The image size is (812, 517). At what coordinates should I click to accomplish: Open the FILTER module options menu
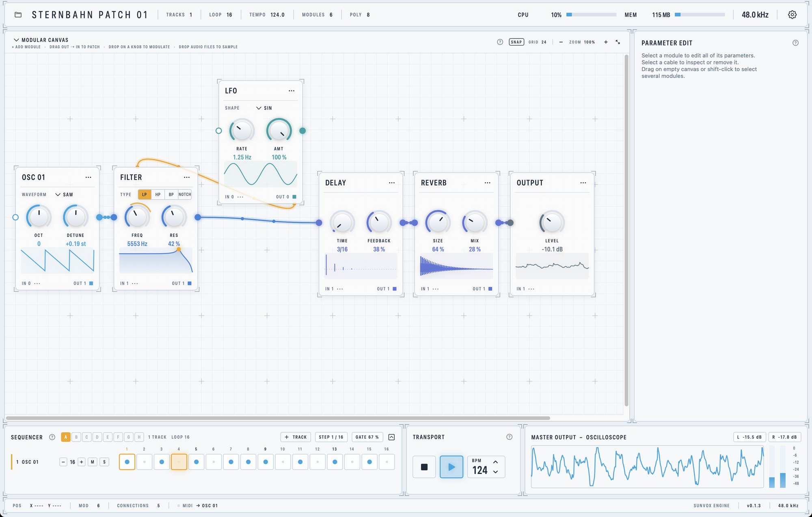pyautogui.click(x=187, y=177)
